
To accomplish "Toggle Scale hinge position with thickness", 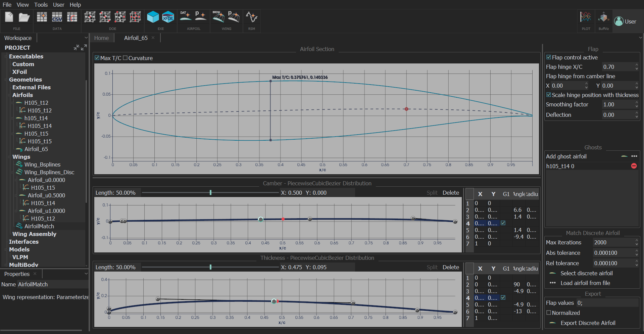I will coord(549,95).
